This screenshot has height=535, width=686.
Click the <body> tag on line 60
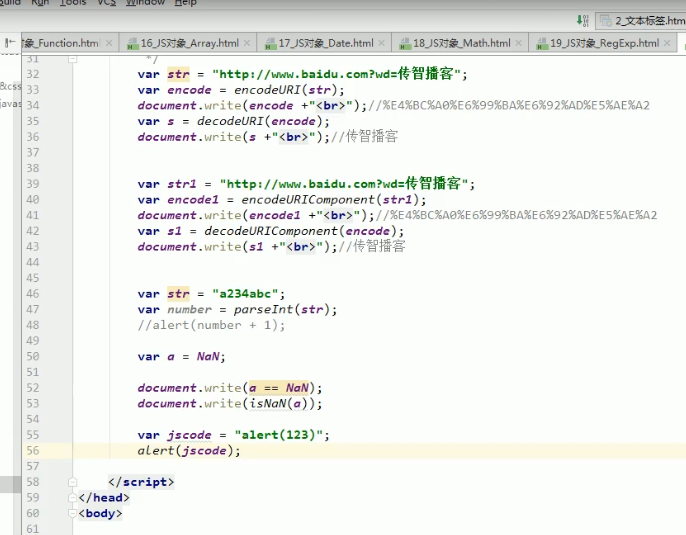click(100, 514)
